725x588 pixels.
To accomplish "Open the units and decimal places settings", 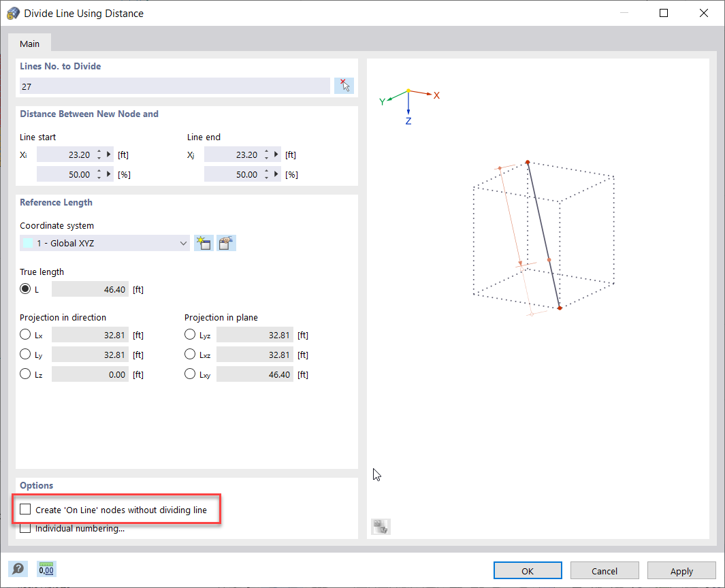I will coord(46,568).
